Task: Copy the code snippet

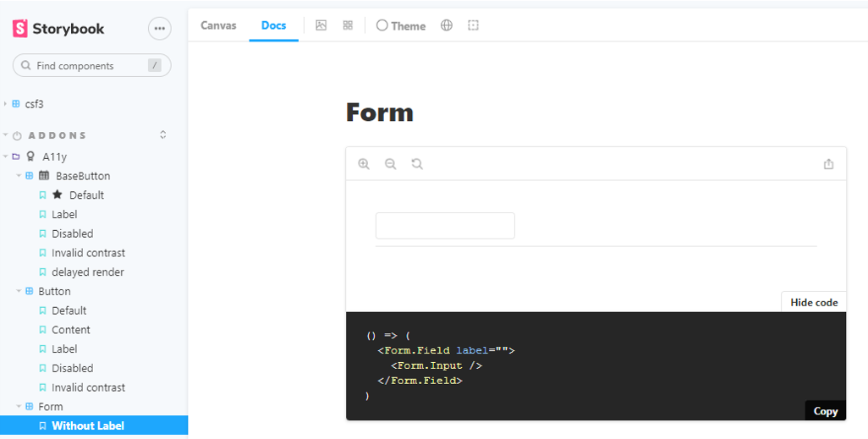Action: pyautogui.click(x=825, y=411)
